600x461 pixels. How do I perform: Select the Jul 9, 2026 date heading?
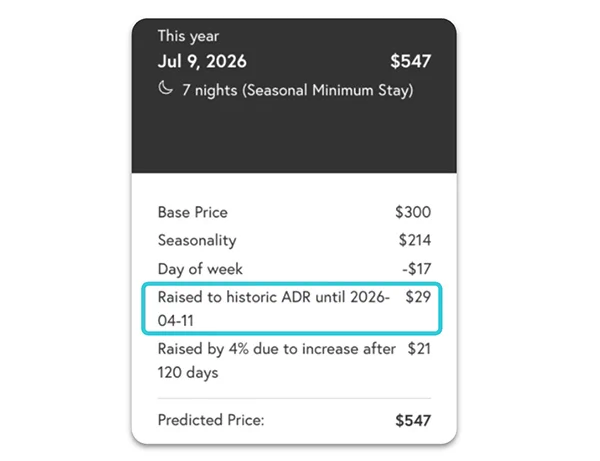point(202,62)
